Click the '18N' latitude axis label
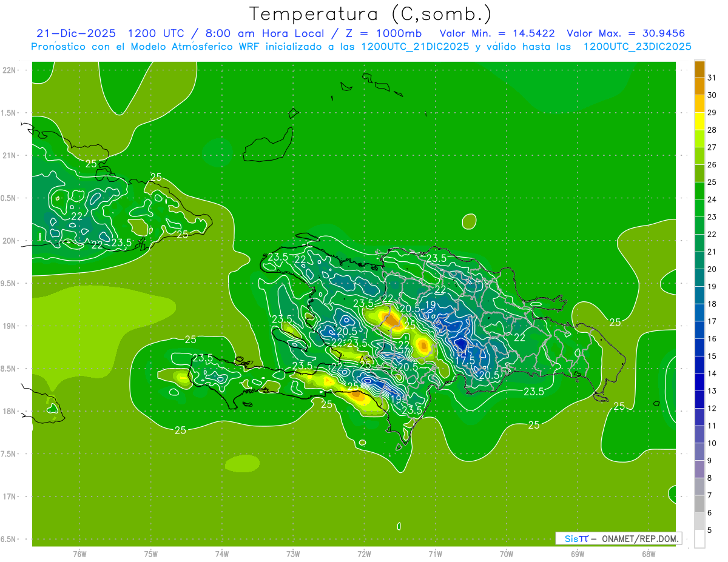Screen dimensions: 728x562 [9, 411]
